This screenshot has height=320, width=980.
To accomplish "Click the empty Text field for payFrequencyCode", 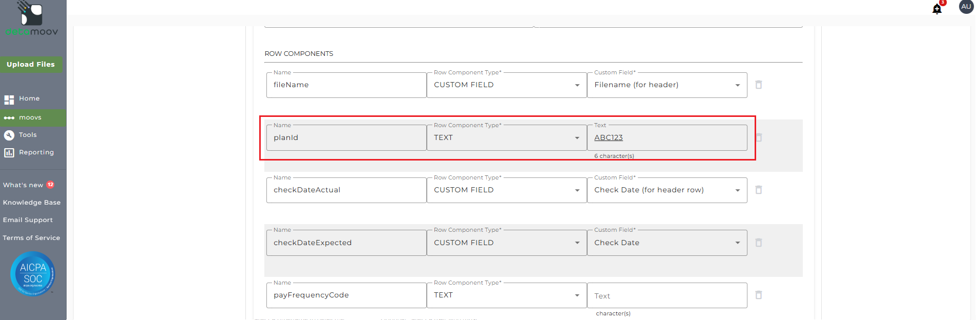I will (666, 296).
